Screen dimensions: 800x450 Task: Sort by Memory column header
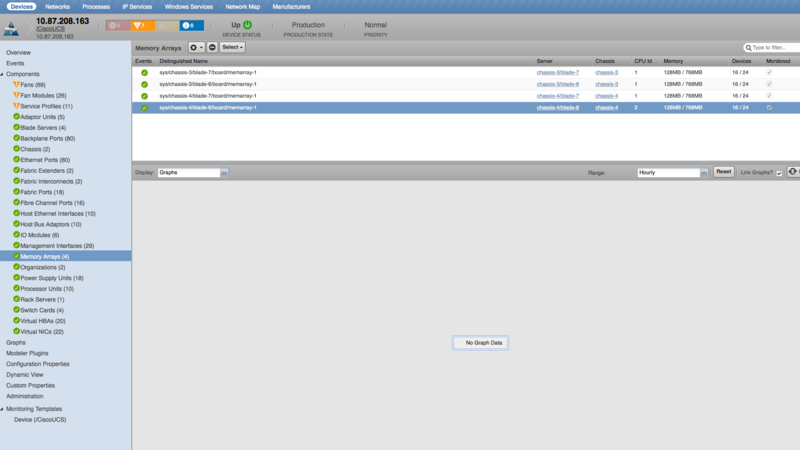(673, 61)
